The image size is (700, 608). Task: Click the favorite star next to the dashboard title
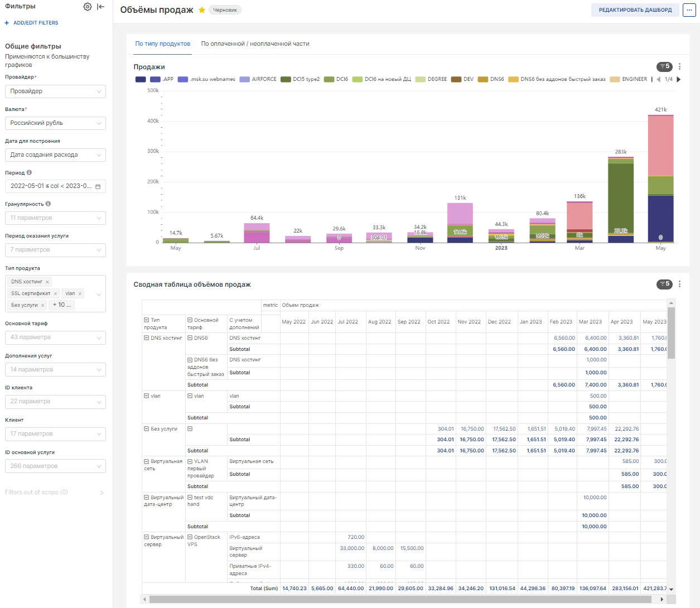tap(202, 10)
